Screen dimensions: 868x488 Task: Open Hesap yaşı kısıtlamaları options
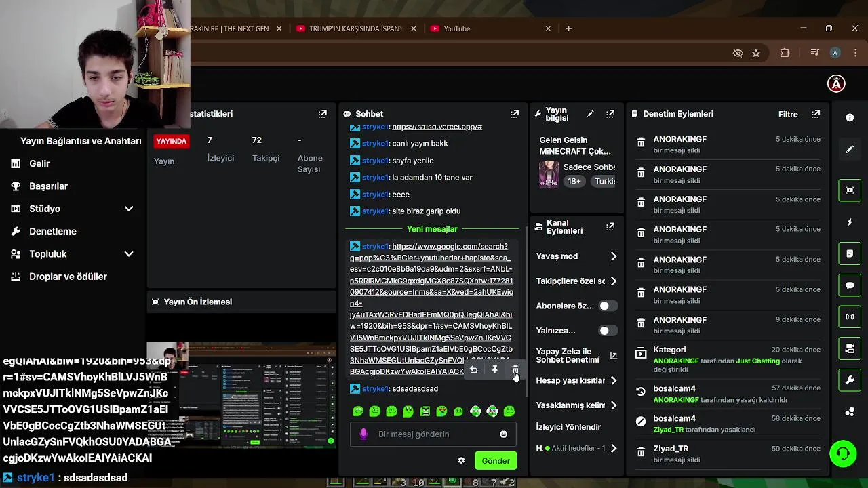(x=576, y=381)
